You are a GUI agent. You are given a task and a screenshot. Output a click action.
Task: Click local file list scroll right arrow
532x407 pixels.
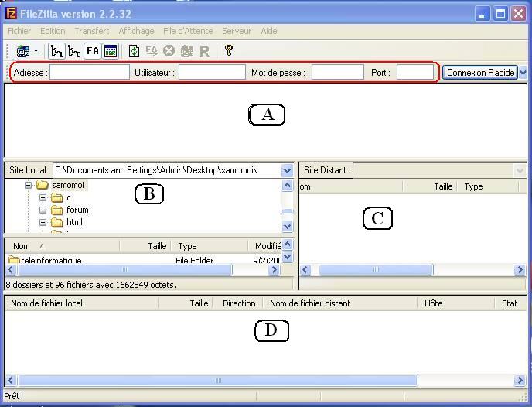pyautogui.click(x=275, y=270)
